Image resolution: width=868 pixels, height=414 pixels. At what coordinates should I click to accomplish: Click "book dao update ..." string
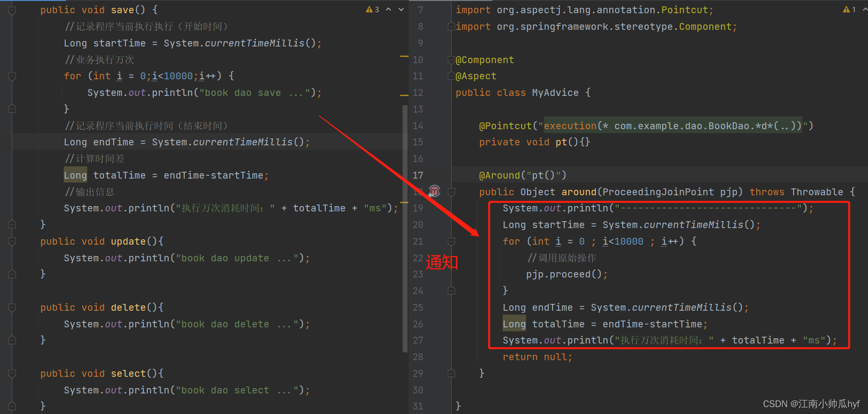pos(237,258)
